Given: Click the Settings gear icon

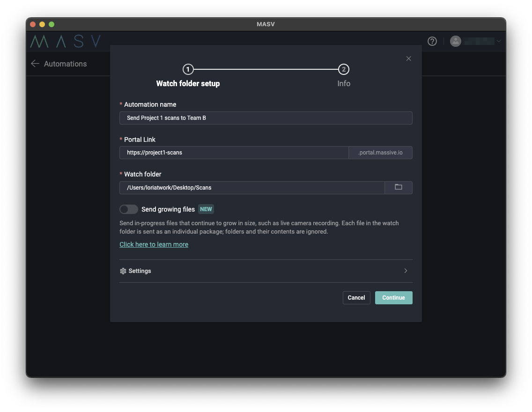Looking at the screenshot, I should (x=123, y=271).
